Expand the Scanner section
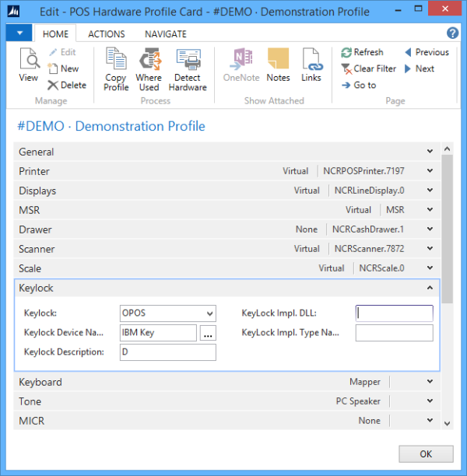The width and height of the screenshot is (467, 476). click(x=430, y=249)
